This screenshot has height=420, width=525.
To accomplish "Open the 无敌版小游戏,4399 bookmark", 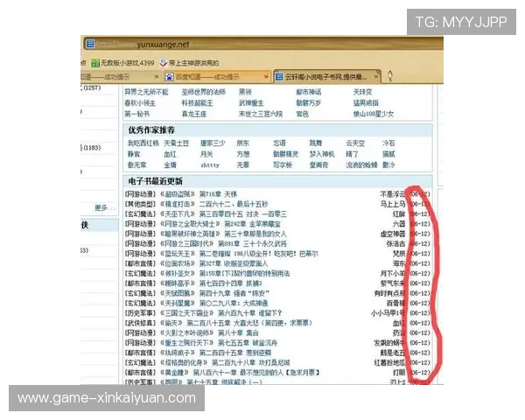I will [x=122, y=63].
